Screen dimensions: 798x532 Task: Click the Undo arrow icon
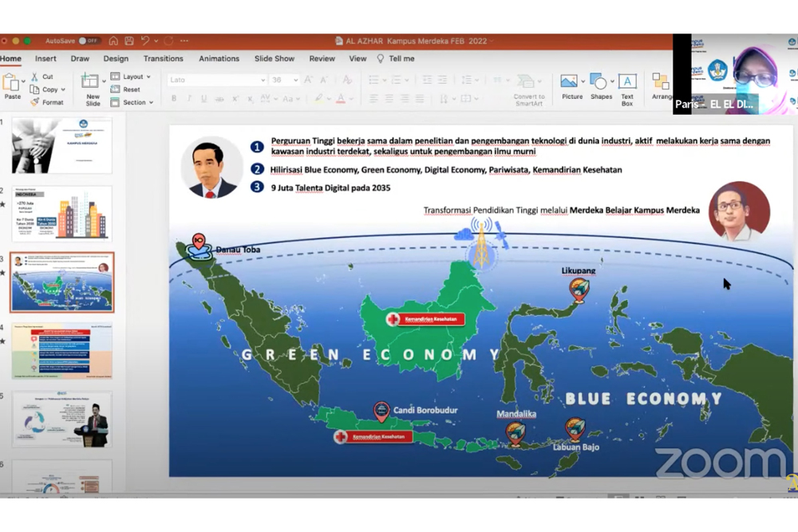(145, 41)
